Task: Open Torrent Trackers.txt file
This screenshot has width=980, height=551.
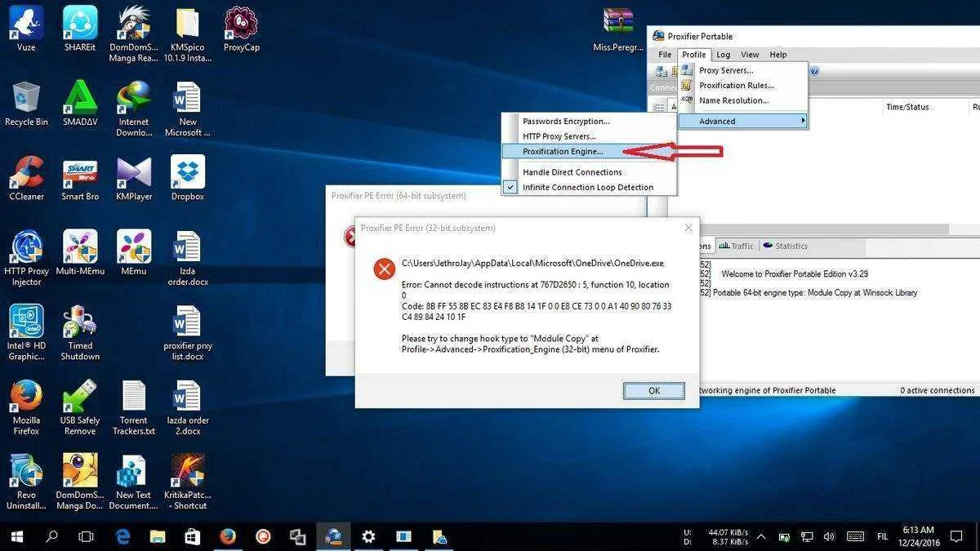Action: pos(134,407)
